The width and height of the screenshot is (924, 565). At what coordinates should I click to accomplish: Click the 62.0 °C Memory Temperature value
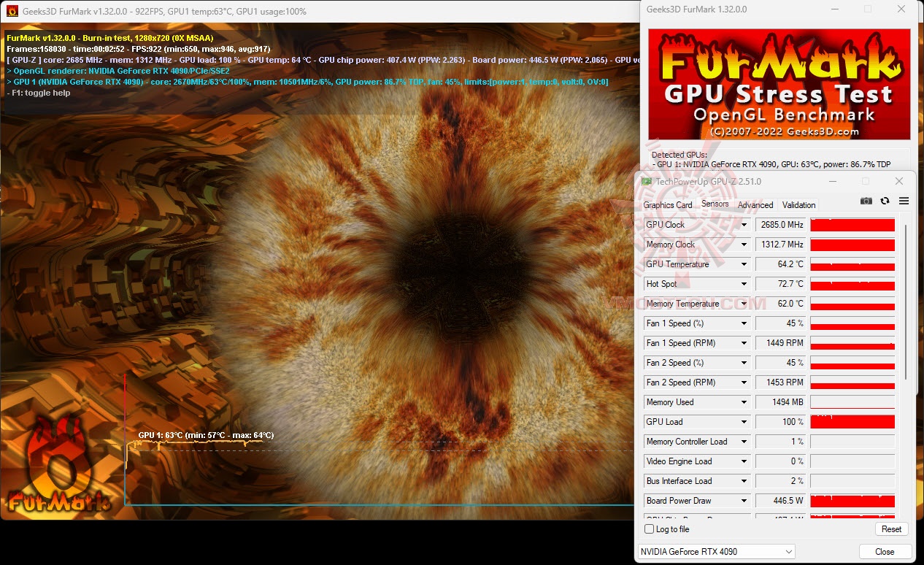(781, 304)
